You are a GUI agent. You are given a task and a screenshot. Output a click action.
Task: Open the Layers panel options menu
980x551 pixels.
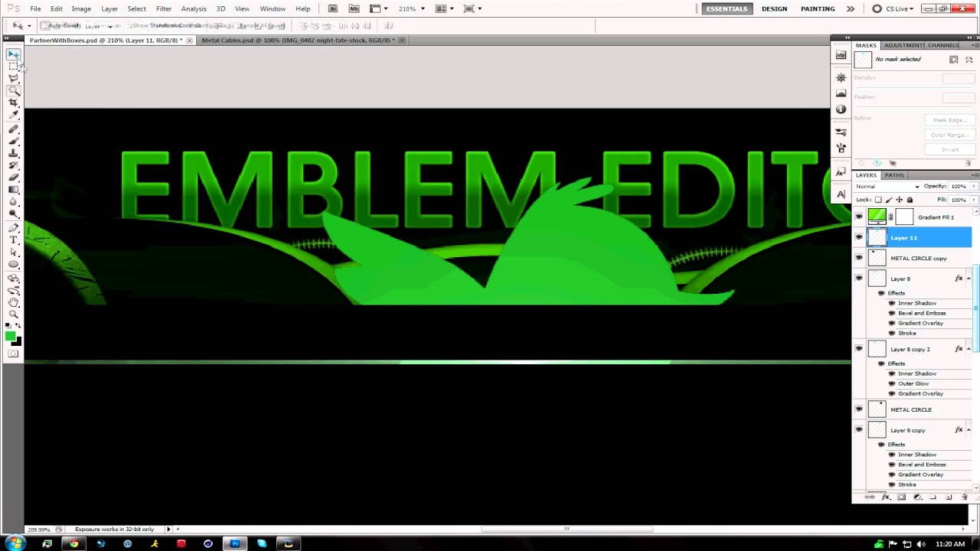tap(974, 174)
